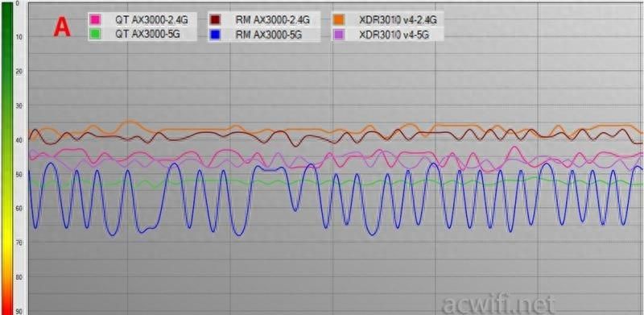Select the XDR3010 v4-2.4G legend label
This screenshot has height=315, width=644.
(x=398, y=19)
